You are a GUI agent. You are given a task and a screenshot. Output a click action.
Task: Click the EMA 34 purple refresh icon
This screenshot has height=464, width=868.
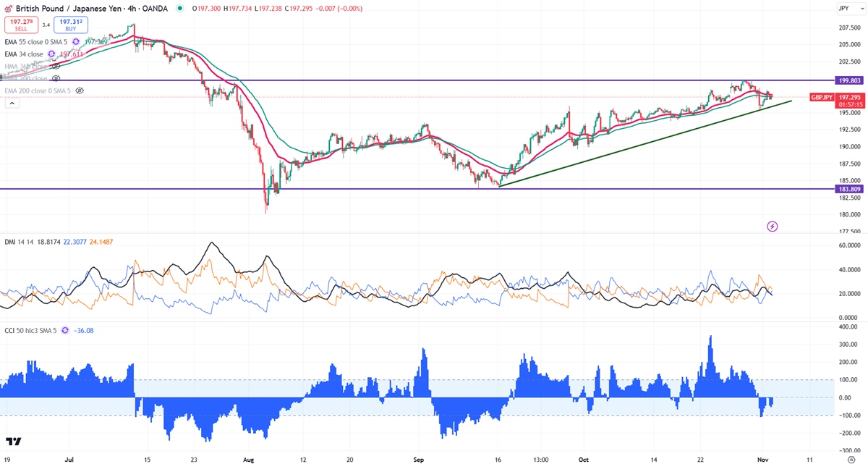coord(51,54)
